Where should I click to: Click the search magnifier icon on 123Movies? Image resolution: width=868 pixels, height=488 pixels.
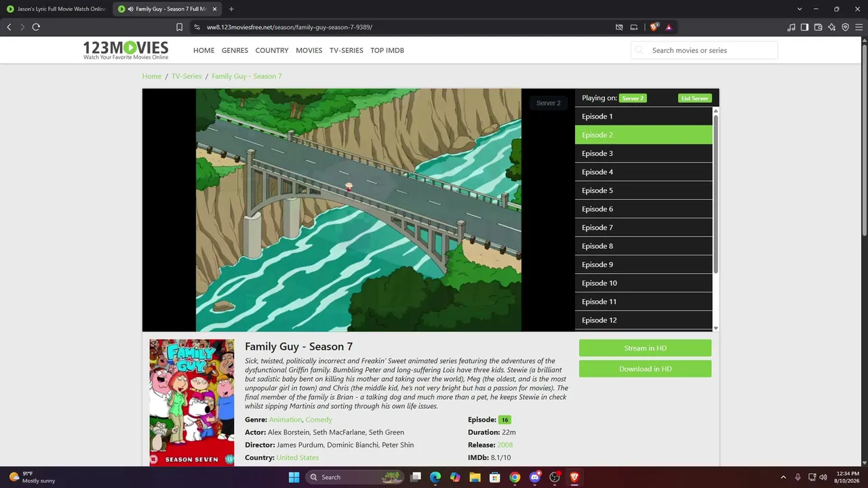(x=640, y=50)
